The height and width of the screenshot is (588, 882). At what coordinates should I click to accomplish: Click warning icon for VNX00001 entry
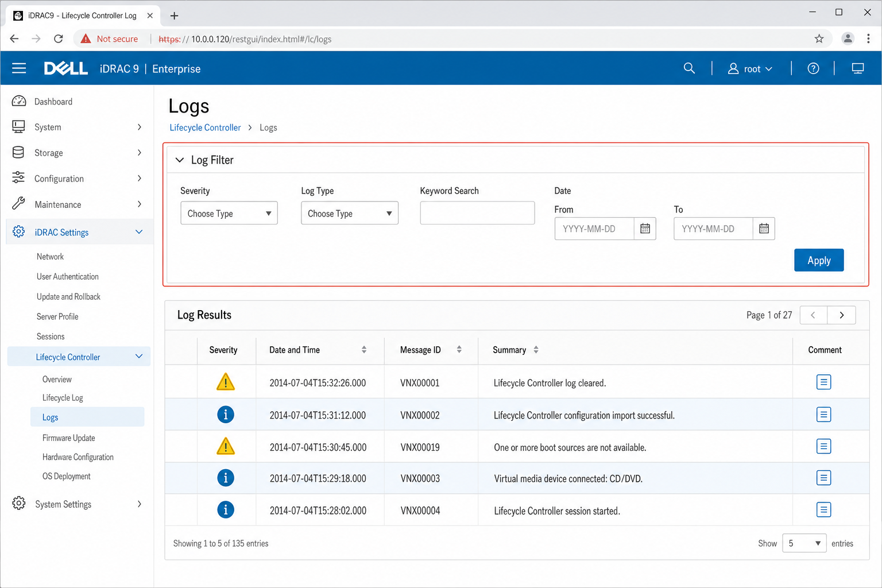point(226,382)
